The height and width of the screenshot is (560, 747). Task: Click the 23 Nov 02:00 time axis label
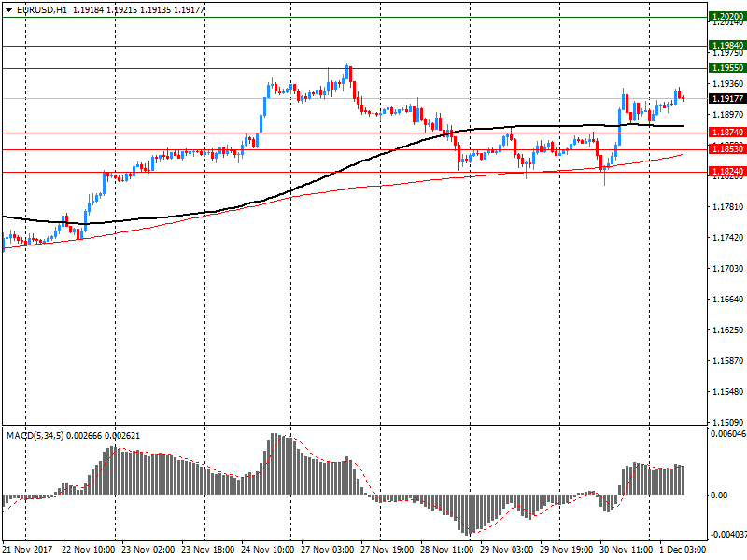pyautogui.click(x=148, y=549)
